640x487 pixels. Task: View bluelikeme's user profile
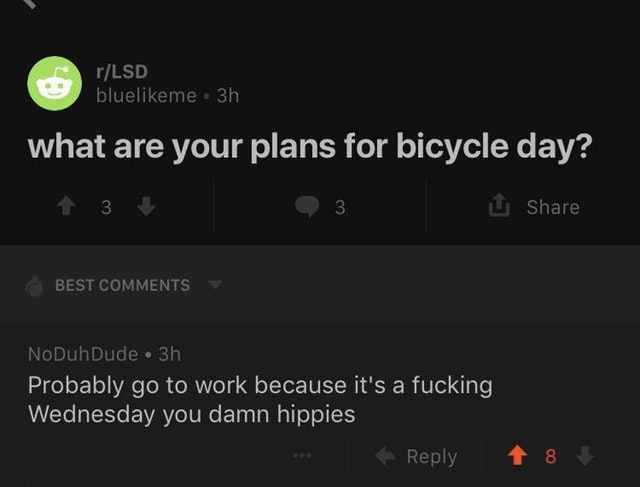[147, 96]
